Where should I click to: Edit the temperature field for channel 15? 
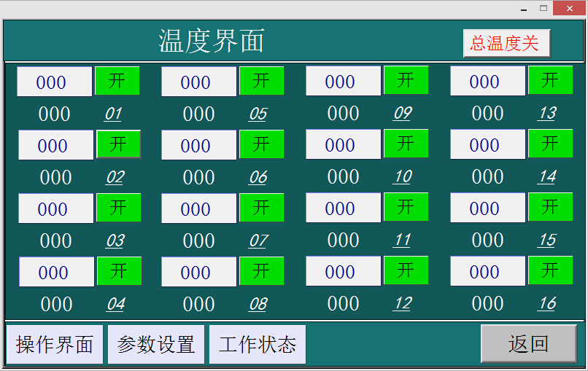pos(487,208)
